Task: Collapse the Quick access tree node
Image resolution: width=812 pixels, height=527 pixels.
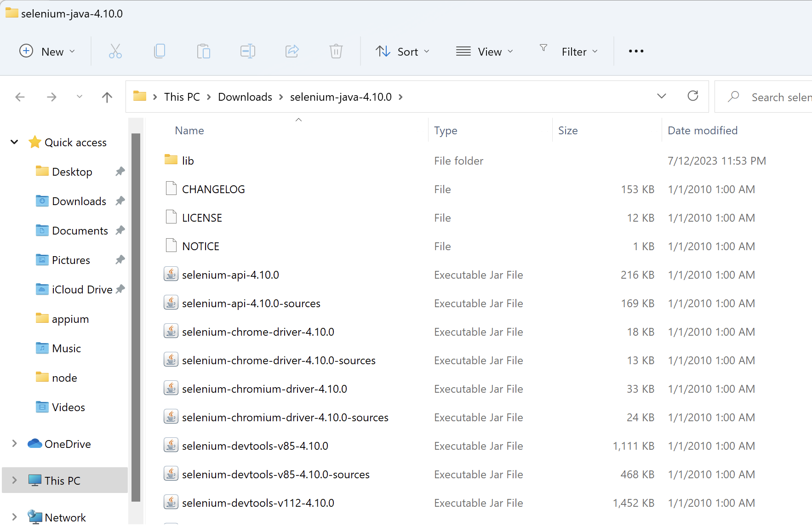Action: tap(14, 142)
